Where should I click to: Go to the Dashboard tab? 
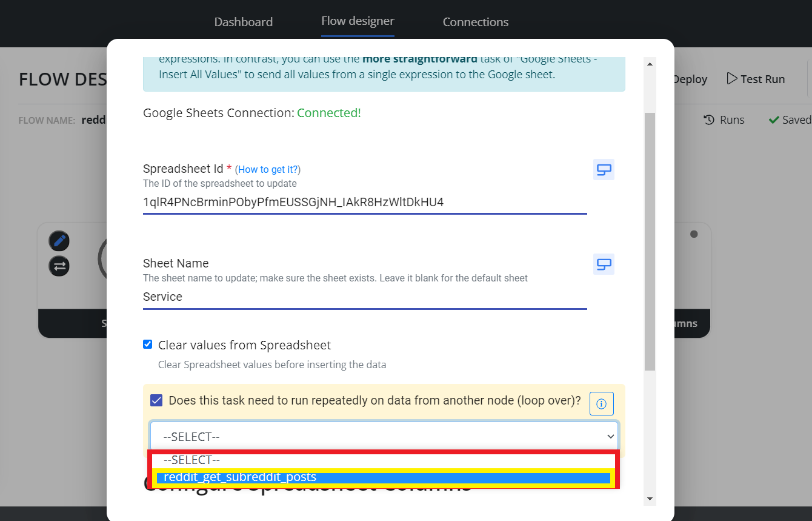244,22
